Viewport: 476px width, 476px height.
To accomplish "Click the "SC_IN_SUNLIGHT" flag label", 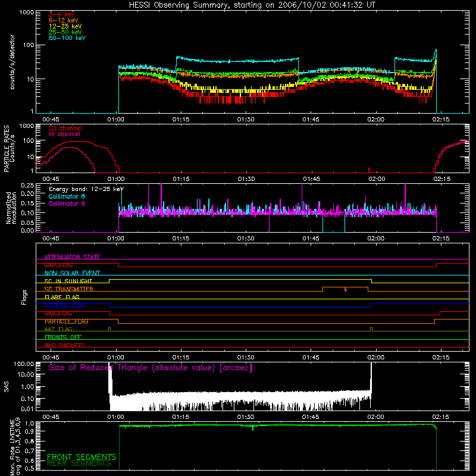I will point(68,281).
